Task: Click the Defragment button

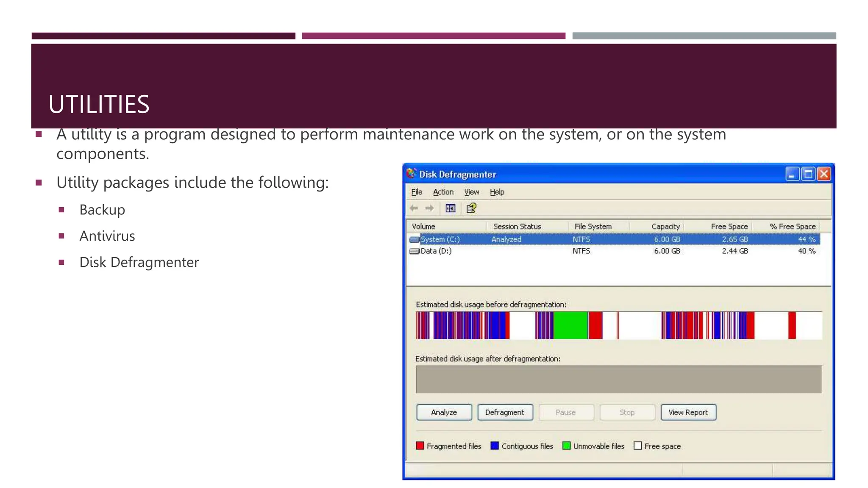Action: tap(505, 412)
